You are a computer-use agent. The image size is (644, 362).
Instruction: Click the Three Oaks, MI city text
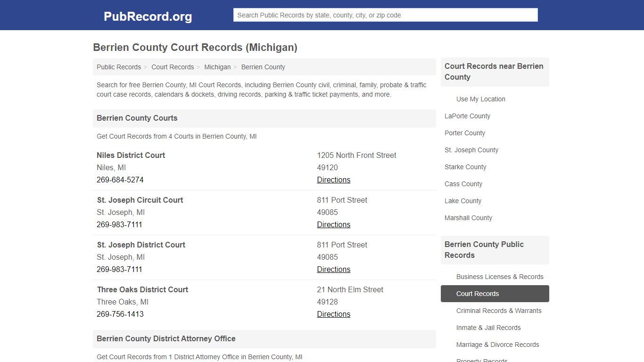pos(123,302)
